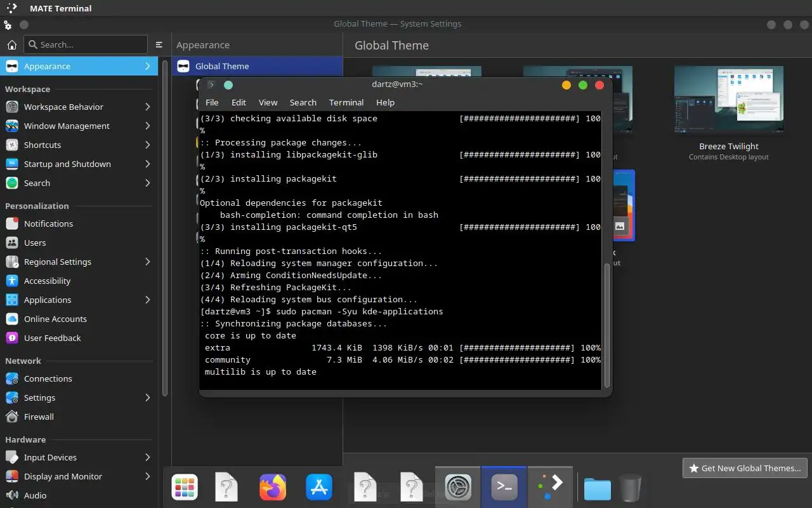The image size is (812, 508).
Task: Click the arrow button in the terminal title bar
Action: pyautogui.click(x=211, y=85)
